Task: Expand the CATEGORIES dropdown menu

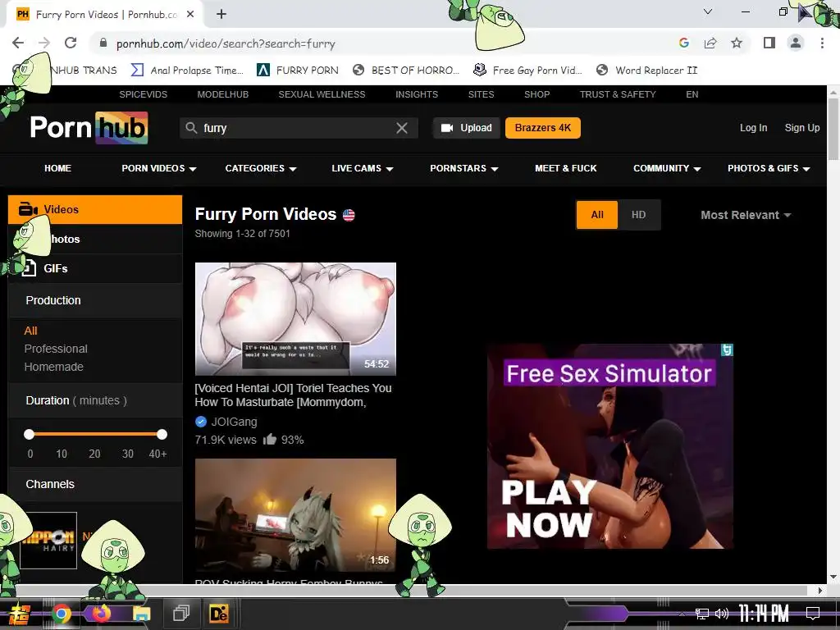Action: [x=260, y=168]
